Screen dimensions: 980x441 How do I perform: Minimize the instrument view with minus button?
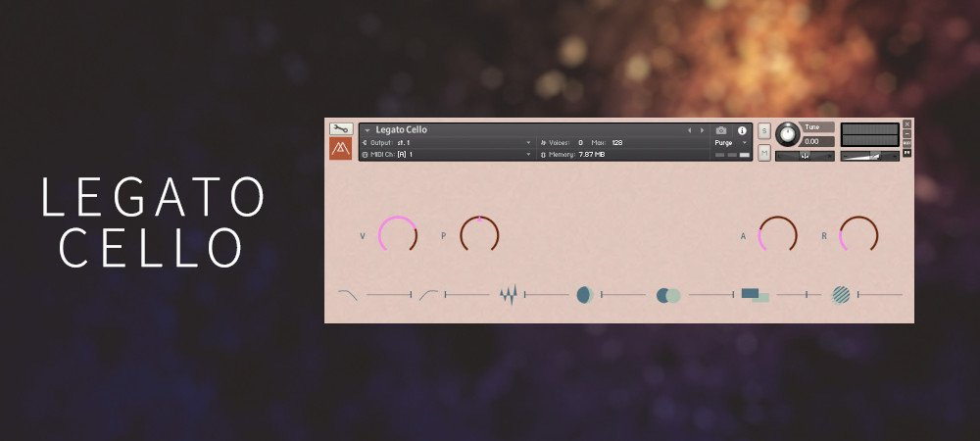[x=906, y=133]
